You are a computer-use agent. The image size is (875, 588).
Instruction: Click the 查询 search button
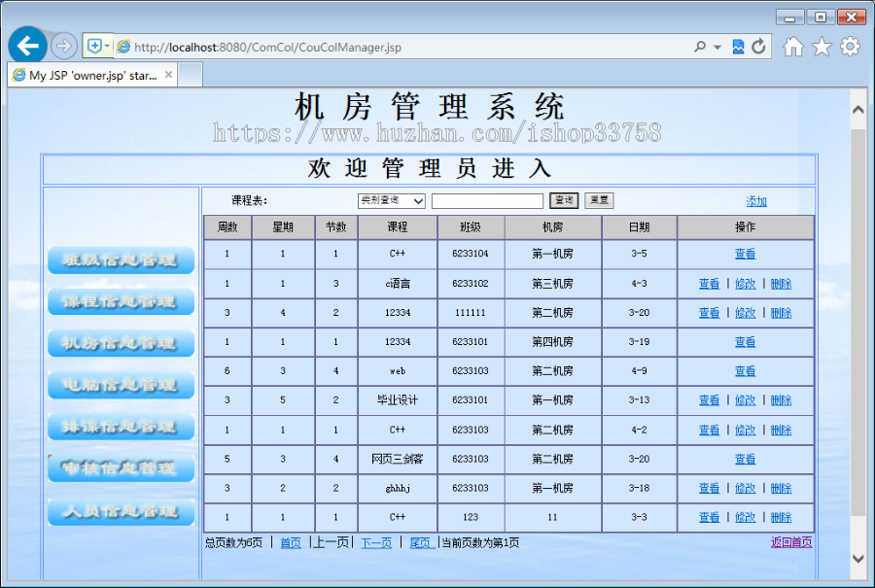[565, 200]
